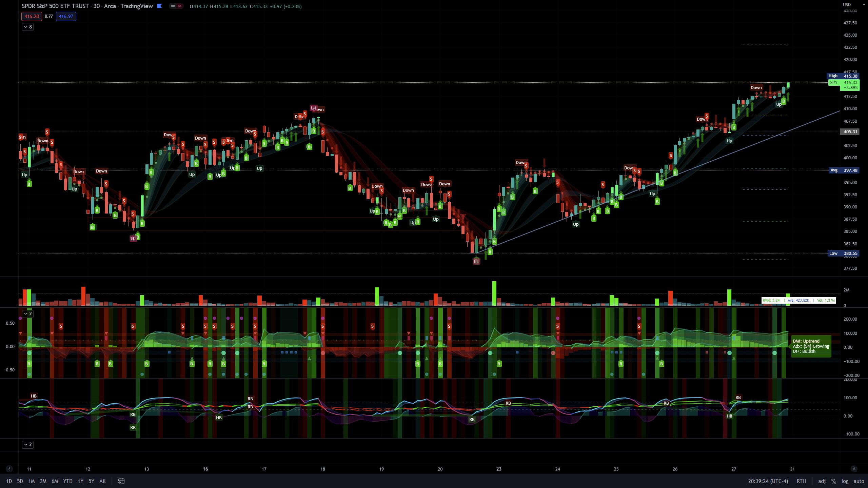The image size is (868, 488).
Task: Click the 20:39:24 (UTC-4) timezone clock
Action: point(768,481)
